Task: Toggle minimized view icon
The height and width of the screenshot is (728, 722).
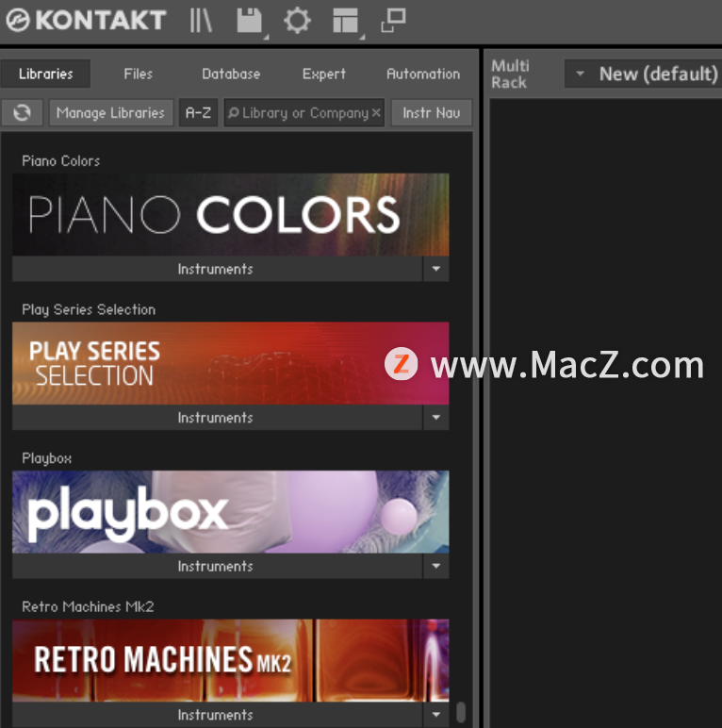Action: click(x=393, y=21)
